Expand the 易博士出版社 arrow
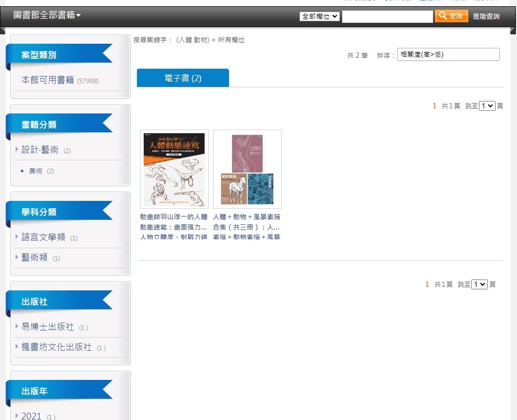 (17, 326)
